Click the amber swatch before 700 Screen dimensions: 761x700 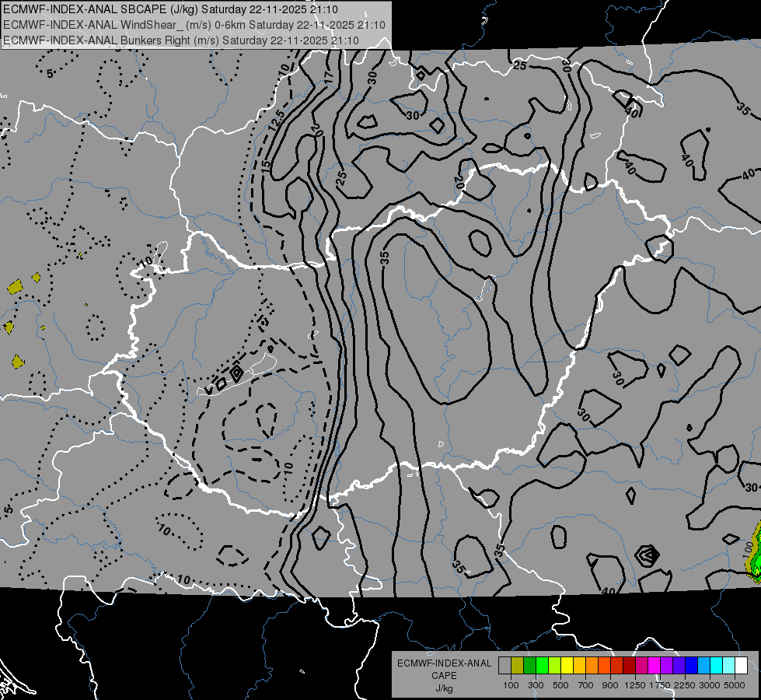click(579, 665)
